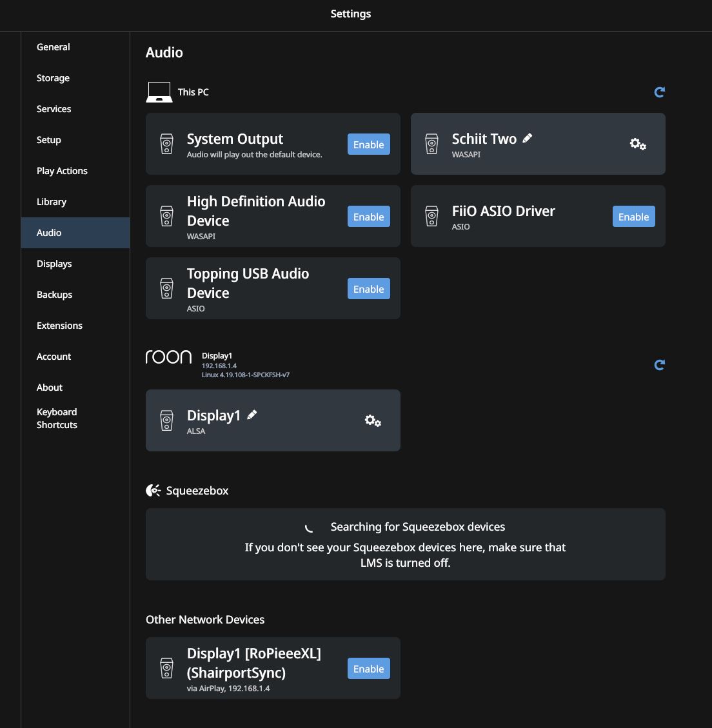Edit Display1 name with pencil icon

point(252,415)
